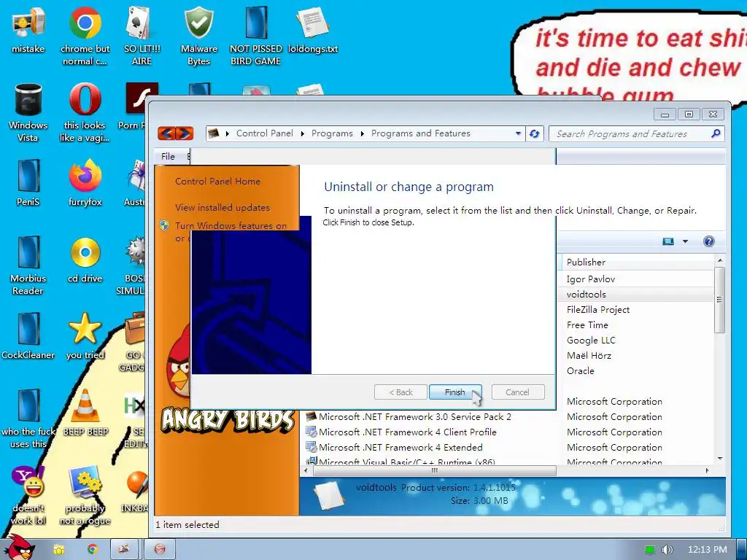Open the taskbar folder explorer icon
Viewport: 747px width, 560px height.
58,550
